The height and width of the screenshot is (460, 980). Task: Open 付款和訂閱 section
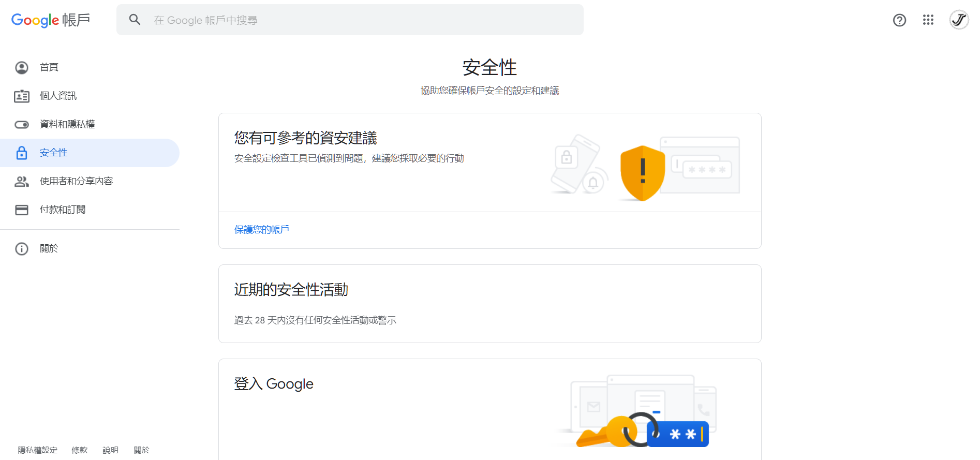(x=90, y=210)
